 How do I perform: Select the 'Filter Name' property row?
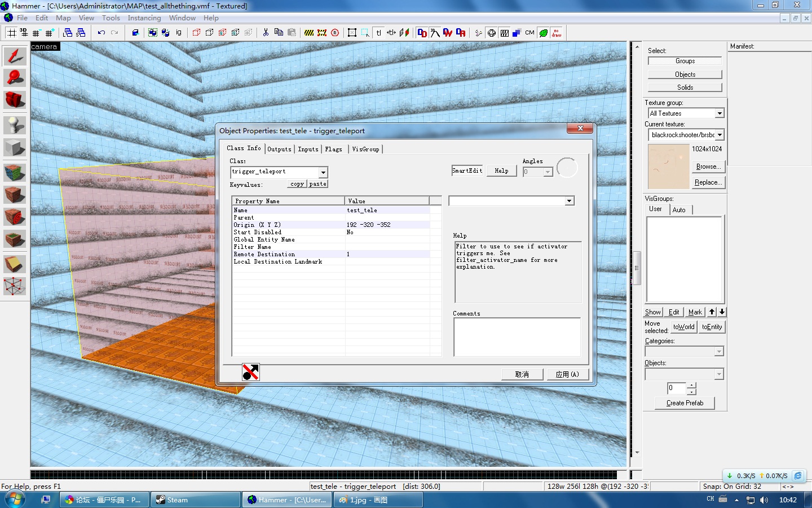[x=336, y=247]
